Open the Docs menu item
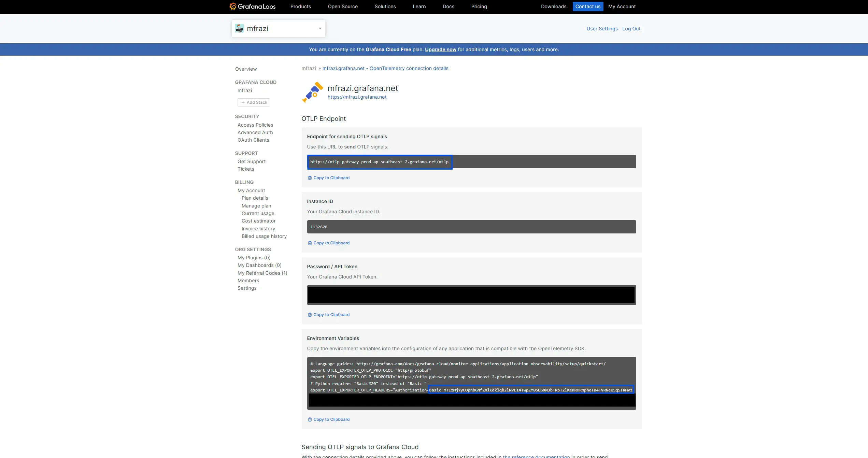 coord(448,6)
